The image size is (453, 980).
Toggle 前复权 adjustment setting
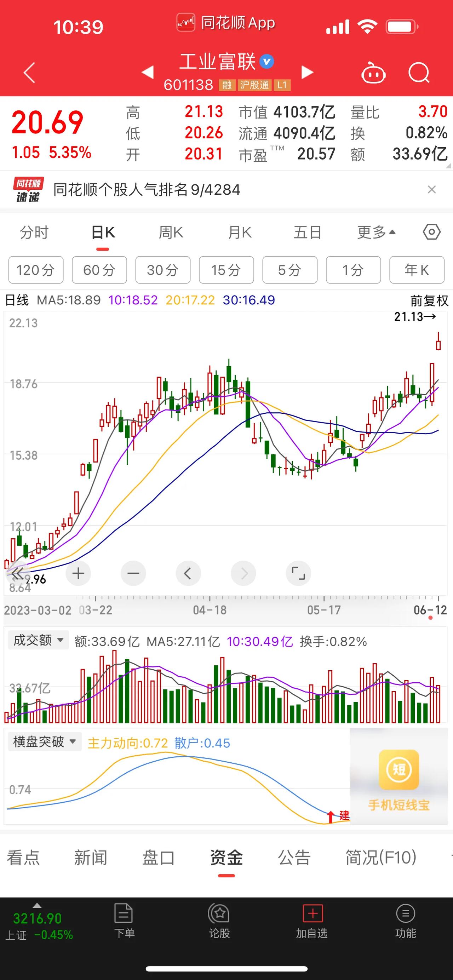429,300
